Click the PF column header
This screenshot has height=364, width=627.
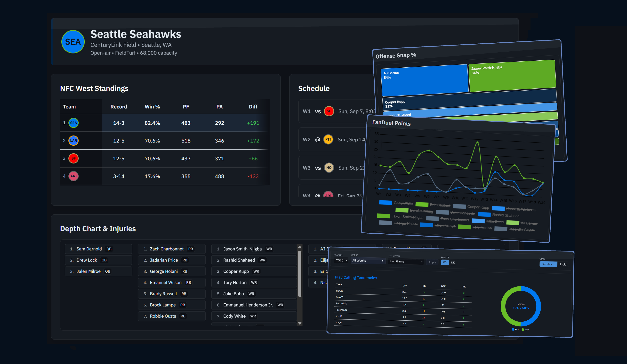point(186,107)
